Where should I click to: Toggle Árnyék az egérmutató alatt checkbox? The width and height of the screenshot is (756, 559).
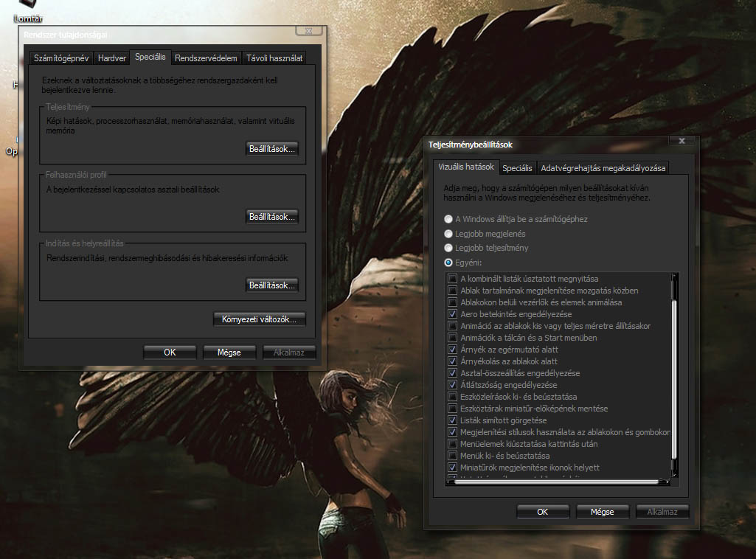pyautogui.click(x=453, y=350)
